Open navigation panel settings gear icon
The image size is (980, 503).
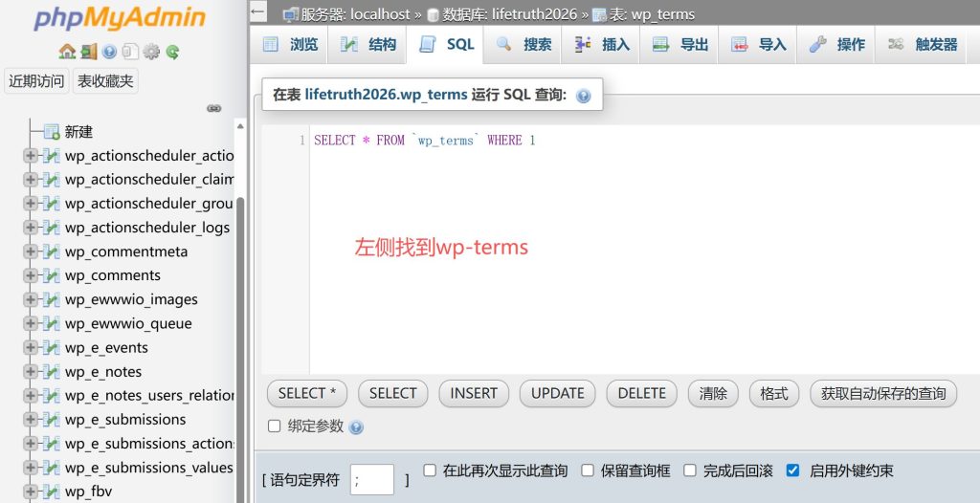tap(151, 52)
